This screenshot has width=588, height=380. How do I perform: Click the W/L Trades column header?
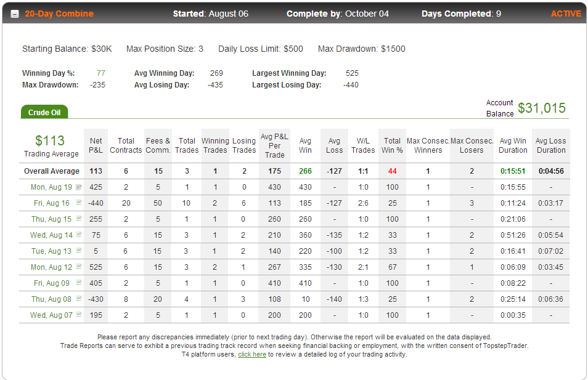tap(363, 145)
